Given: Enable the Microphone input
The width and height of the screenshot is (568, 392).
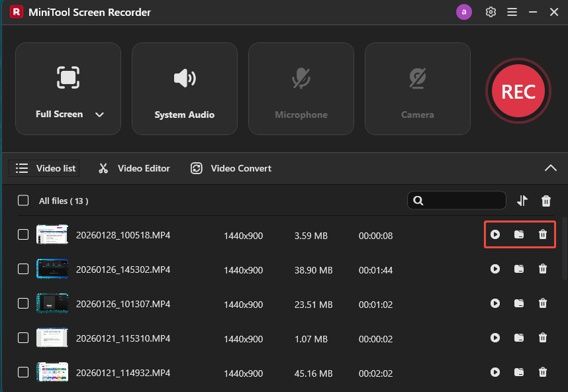Looking at the screenshot, I should point(301,88).
